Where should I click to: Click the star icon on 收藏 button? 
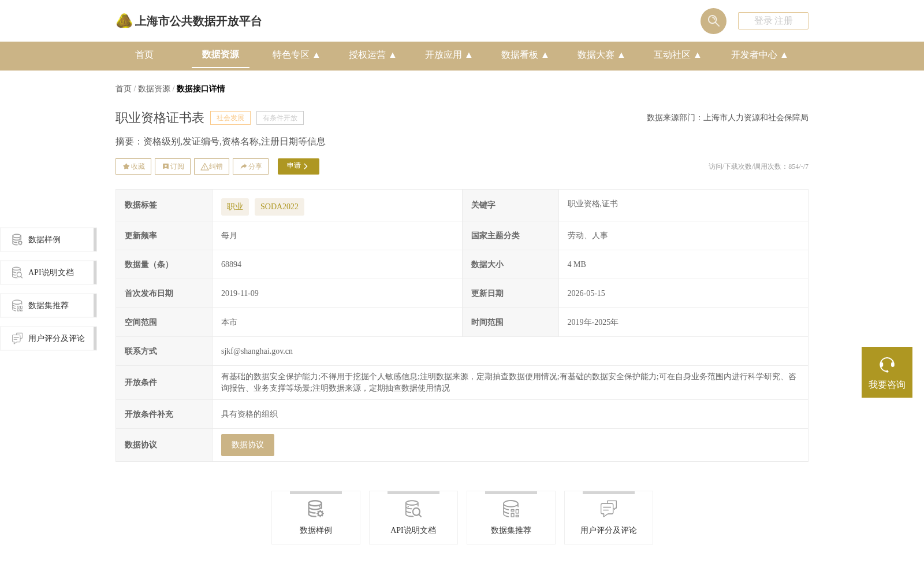126,166
